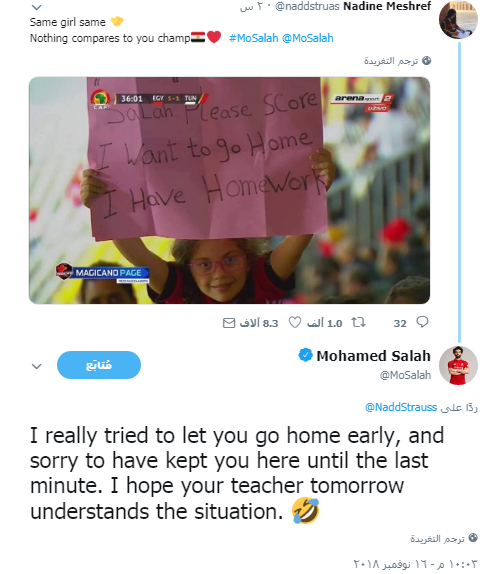This screenshot has height=574, width=500.
Task: Click the @naddstruas handle at top
Action: [x=307, y=6]
